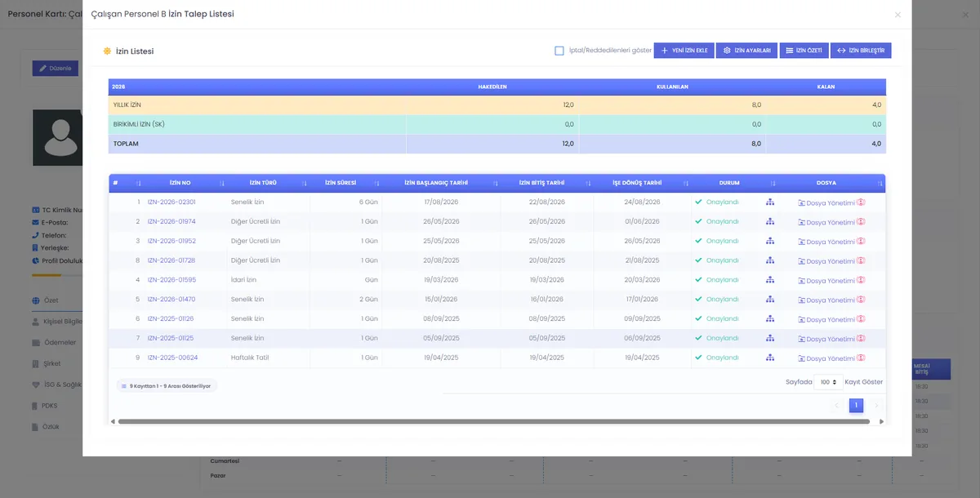Click hierarchy icon in IZN-2026-01952 row
980x498 pixels.
click(x=769, y=241)
